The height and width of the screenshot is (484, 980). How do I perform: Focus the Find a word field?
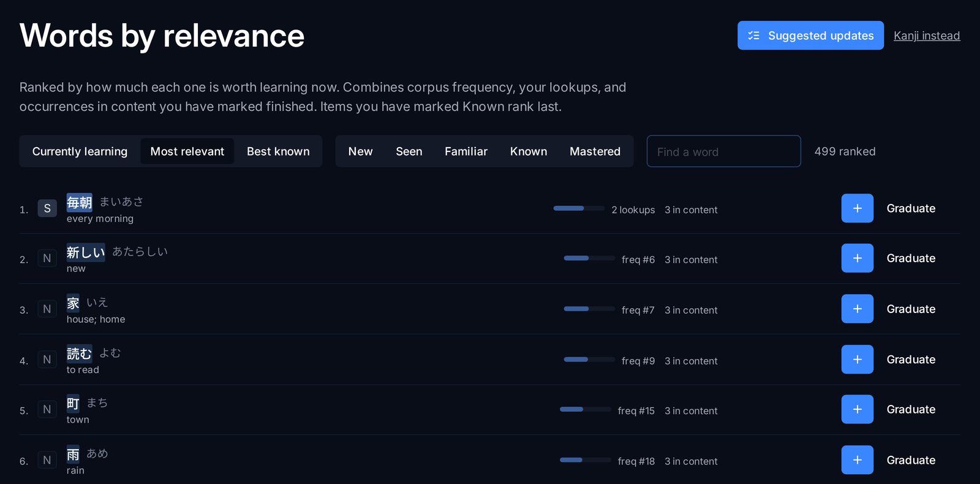pos(723,151)
